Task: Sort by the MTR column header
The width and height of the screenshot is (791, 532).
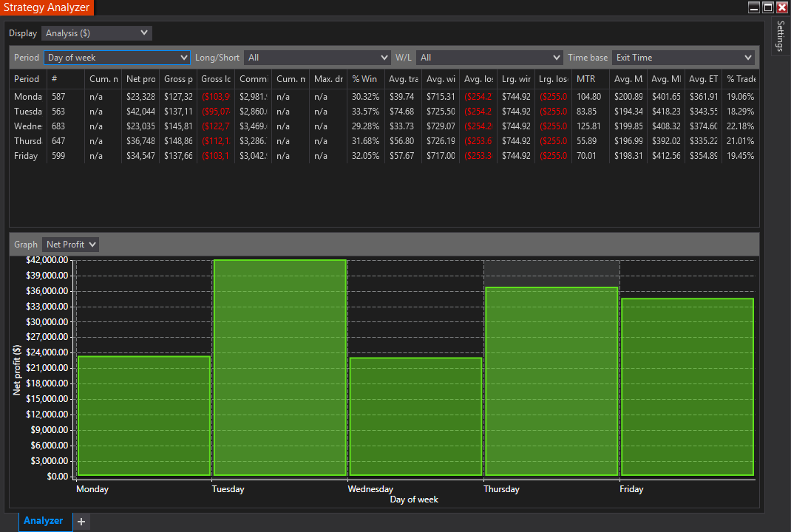Action: tap(590, 79)
